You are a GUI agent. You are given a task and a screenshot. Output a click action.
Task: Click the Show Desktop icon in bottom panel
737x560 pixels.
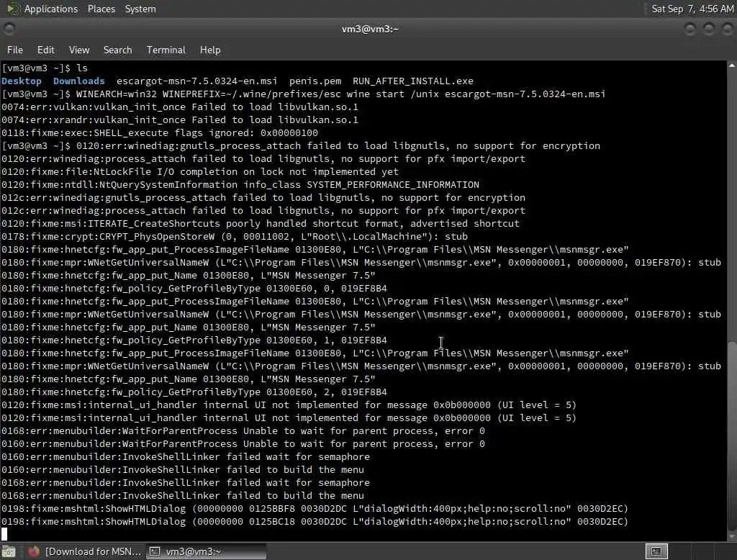[9, 551]
